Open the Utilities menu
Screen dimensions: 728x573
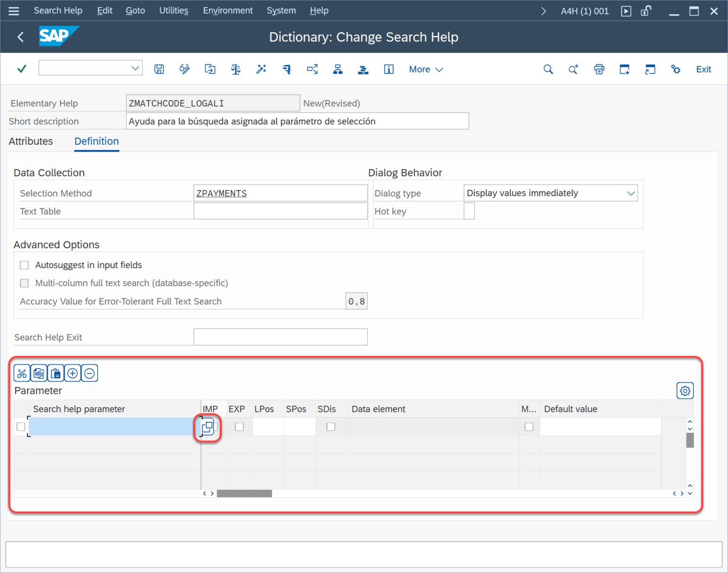click(x=173, y=10)
